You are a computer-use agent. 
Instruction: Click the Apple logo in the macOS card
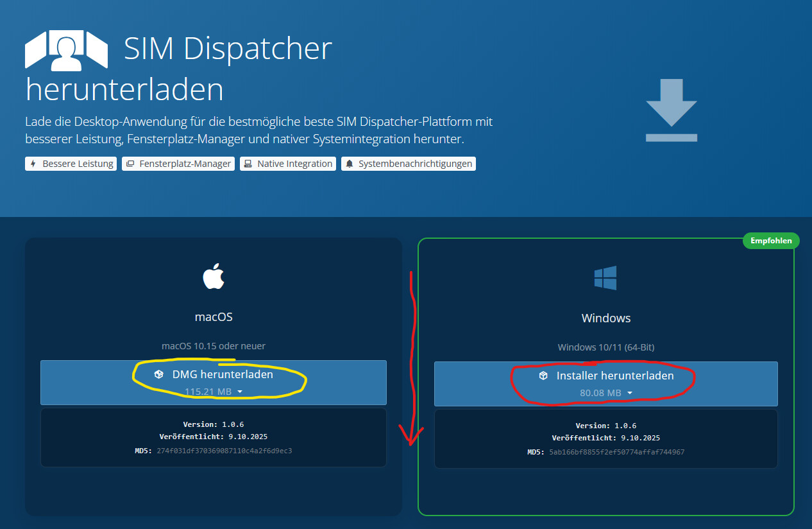pos(214,277)
